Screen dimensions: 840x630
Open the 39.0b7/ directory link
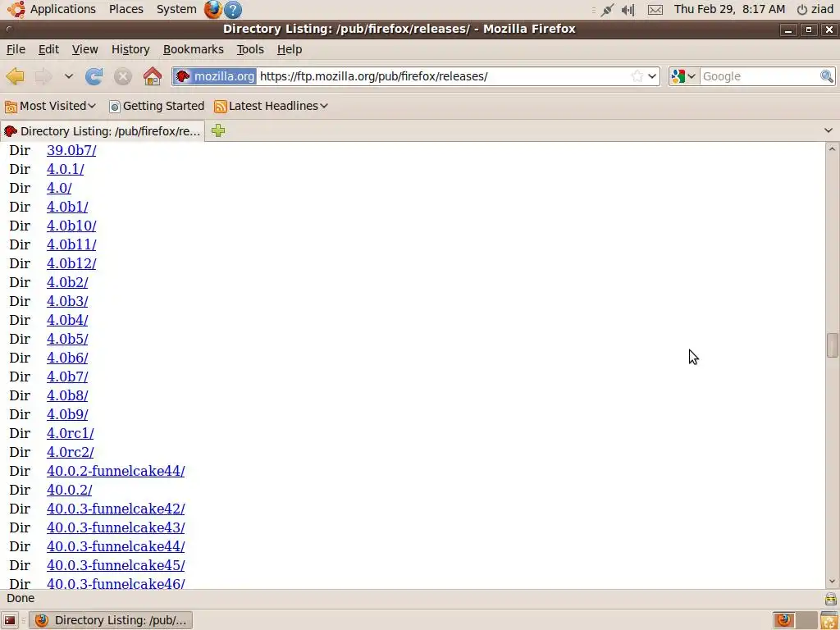tap(71, 150)
